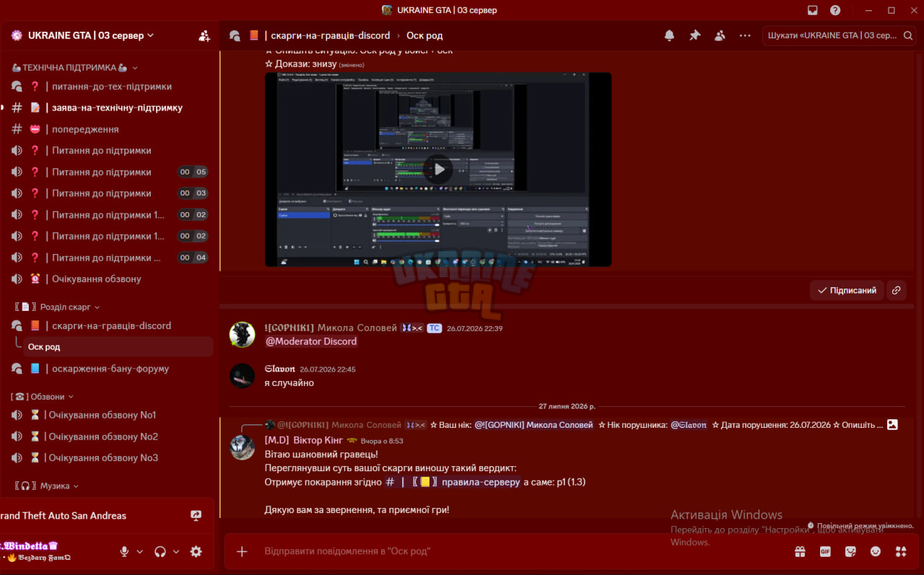924x575 pixels.
Task: Toggle thread notification bell
Action: coord(669,35)
